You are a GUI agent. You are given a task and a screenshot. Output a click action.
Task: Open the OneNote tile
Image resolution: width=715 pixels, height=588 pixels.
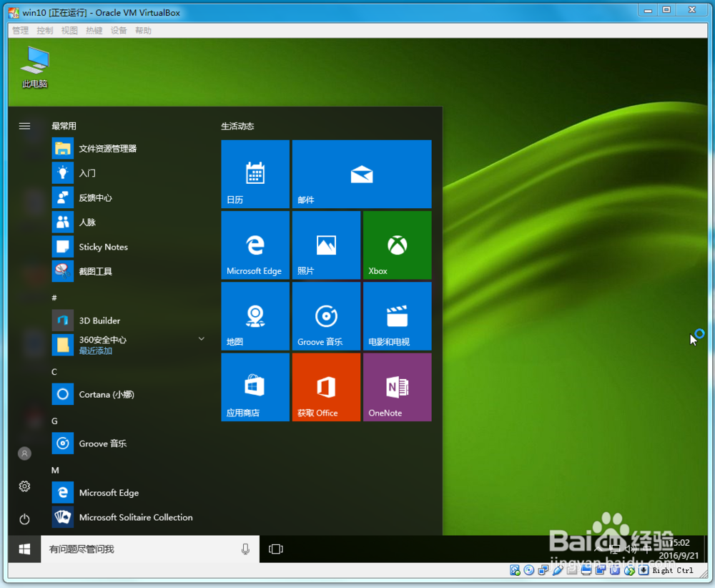pos(397,387)
